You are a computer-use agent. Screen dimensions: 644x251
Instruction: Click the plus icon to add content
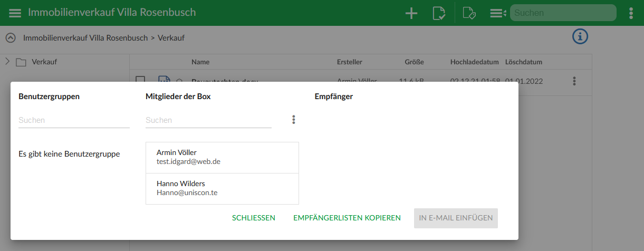point(411,13)
